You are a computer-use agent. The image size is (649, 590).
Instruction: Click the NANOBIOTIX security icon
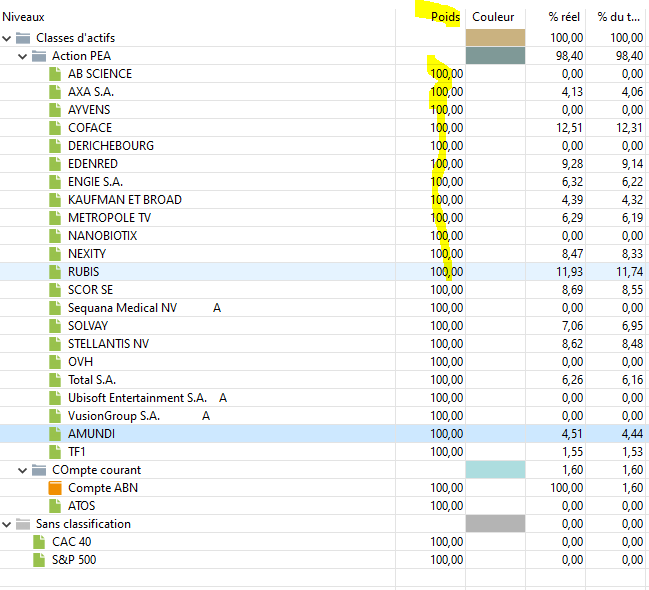tap(55, 236)
